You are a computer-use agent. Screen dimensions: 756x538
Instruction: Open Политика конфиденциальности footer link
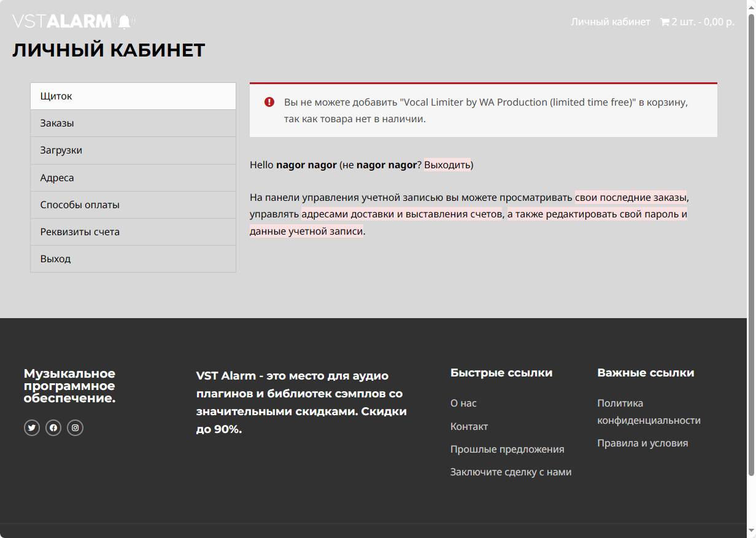[x=649, y=412]
